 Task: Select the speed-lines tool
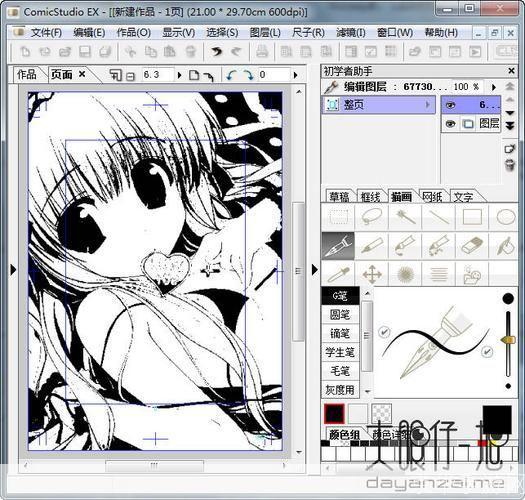point(439,274)
